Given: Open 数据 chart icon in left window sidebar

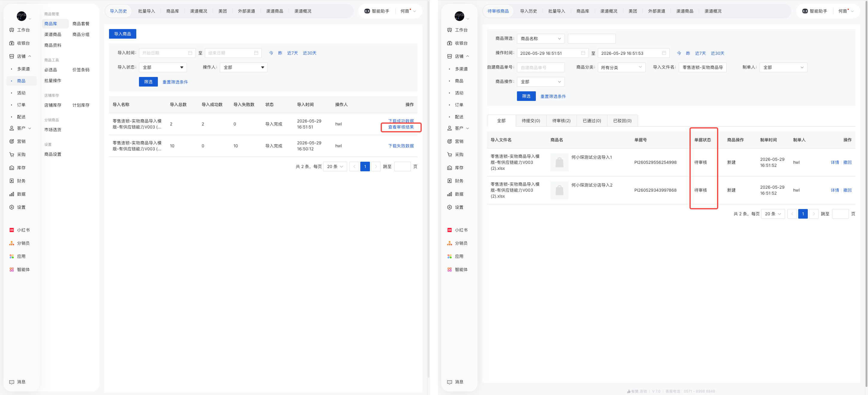Looking at the screenshot, I should pos(11,194).
